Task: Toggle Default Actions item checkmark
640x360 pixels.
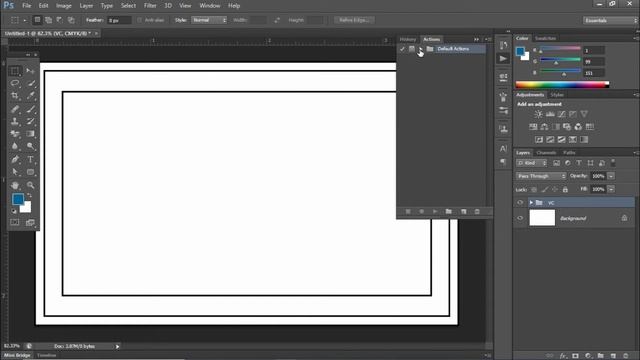Action: [x=402, y=49]
